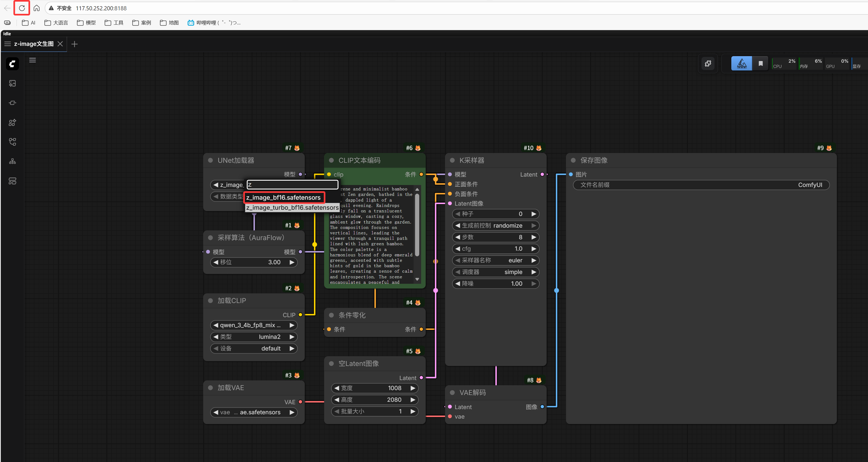Open the ComfyUI logo menu in sidebar
Image resolution: width=868 pixels, height=462 pixels.
[12, 64]
